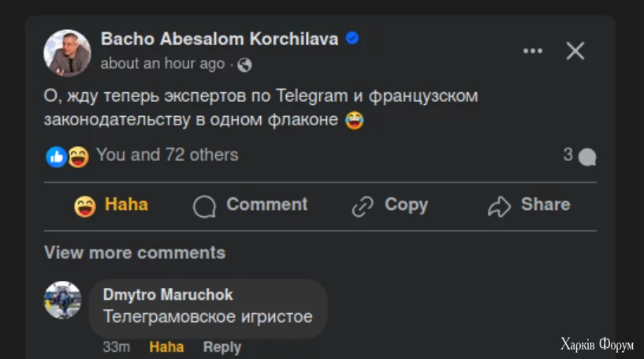Open Dmytro Maruchok's avatar
The height and width of the screenshot is (359, 644).
point(63,300)
